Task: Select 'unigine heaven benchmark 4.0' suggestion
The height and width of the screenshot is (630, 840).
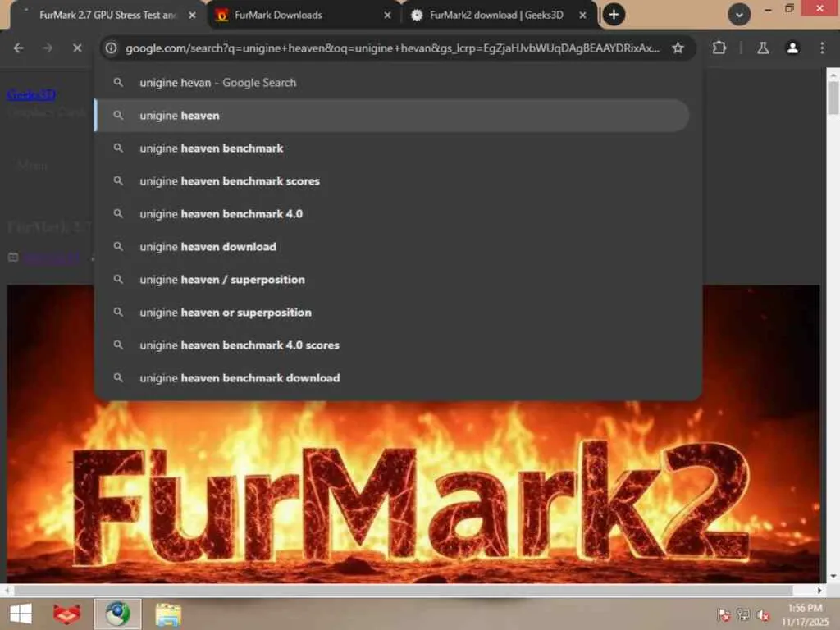Action: pos(391,214)
